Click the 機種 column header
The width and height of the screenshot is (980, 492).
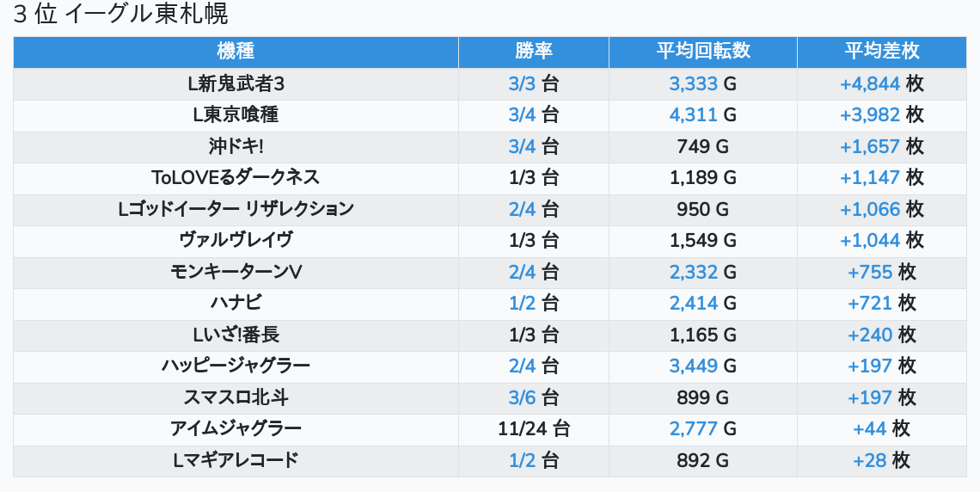click(x=236, y=52)
